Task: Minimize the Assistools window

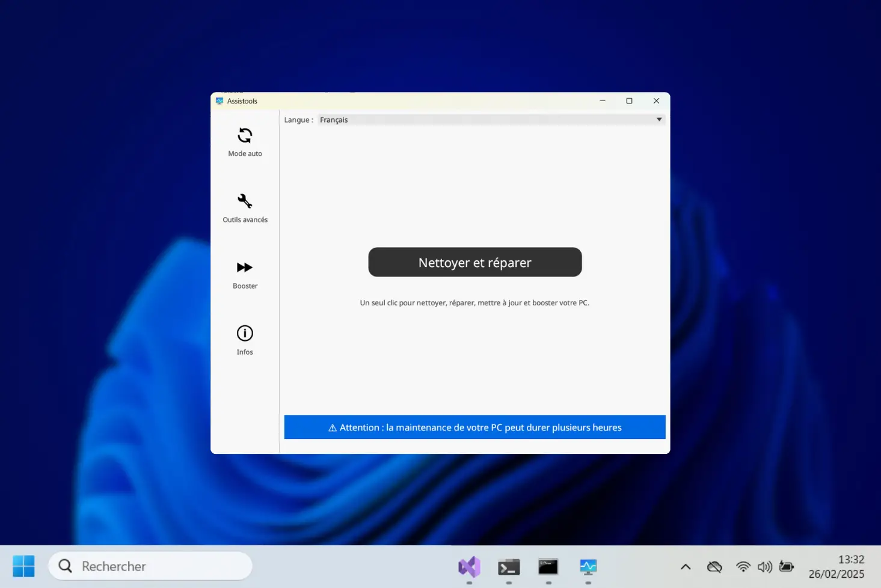Action: point(603,101)
